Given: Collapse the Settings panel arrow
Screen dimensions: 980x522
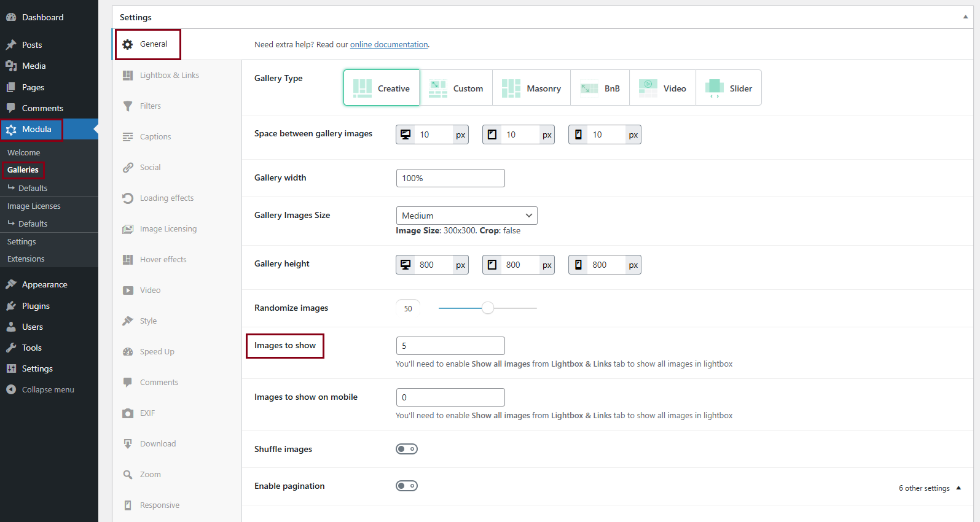Looking at the screenshot, I should [x=965, y=17].
